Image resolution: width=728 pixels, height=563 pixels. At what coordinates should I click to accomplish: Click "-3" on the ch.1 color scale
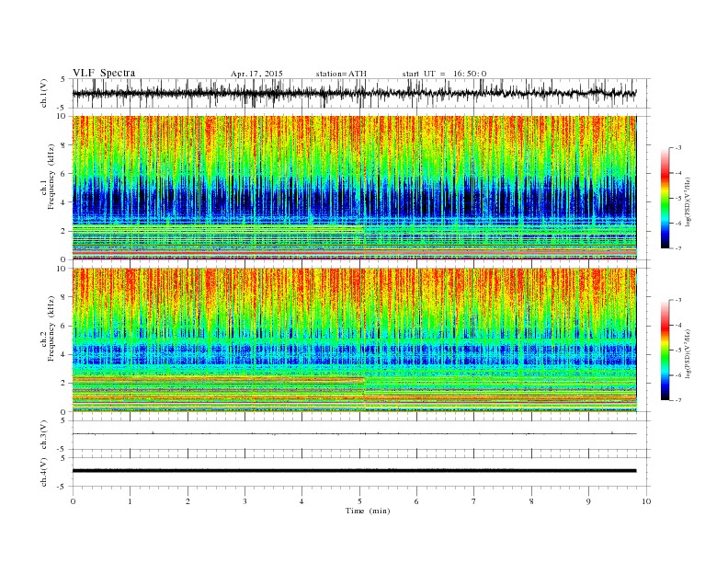677,148
